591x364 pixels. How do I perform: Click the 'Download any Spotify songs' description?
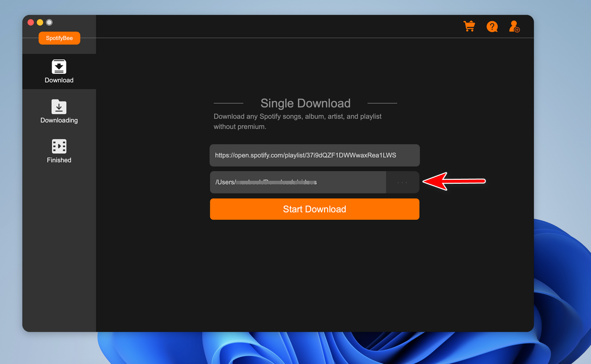pyautogui.click(x=297, y=122)
